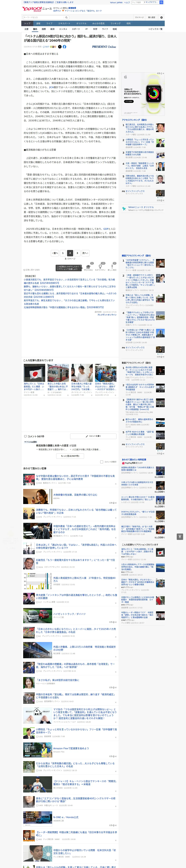Open N-ONE e:／Honda公式 ad
The image size is (186, 868).
(66, 817)
